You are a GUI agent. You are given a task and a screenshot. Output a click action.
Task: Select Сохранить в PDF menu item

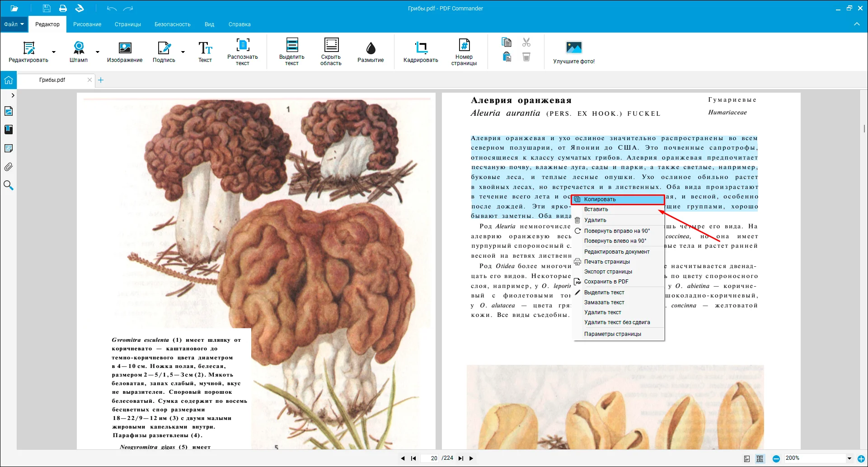pyautogui.click(x=618, y=282)
